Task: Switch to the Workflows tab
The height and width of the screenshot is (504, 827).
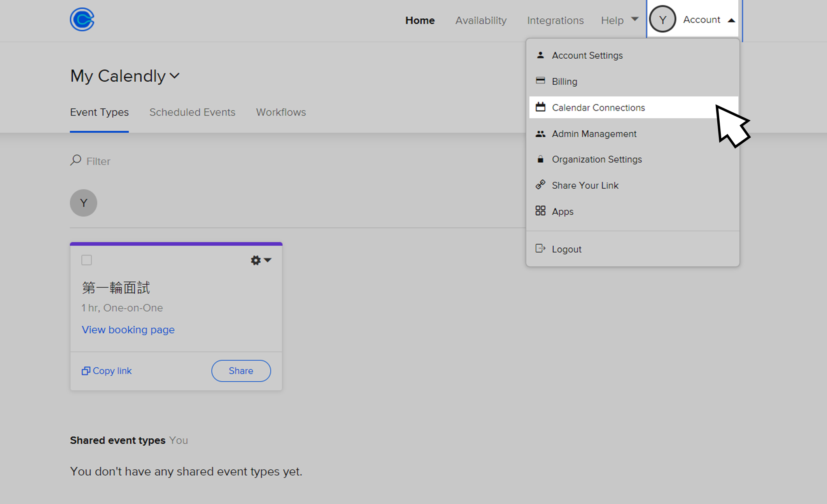Action: coord(281,112)
